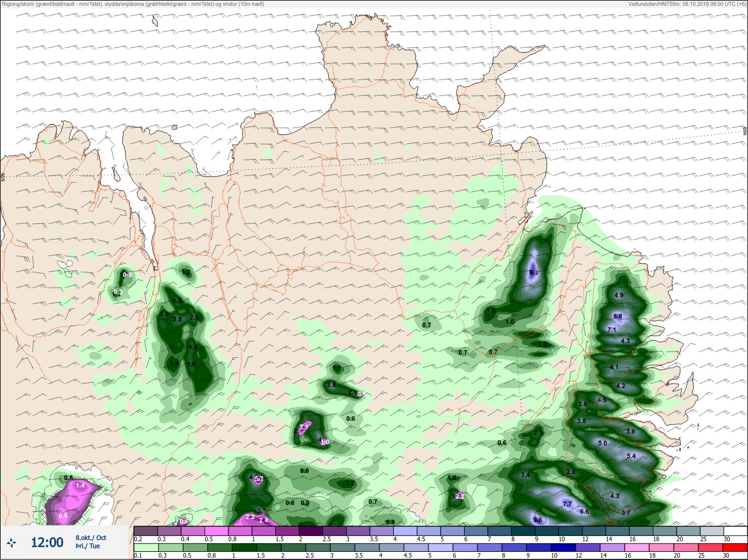Click the 2.4 value at bottom edge

pos(263,520)
